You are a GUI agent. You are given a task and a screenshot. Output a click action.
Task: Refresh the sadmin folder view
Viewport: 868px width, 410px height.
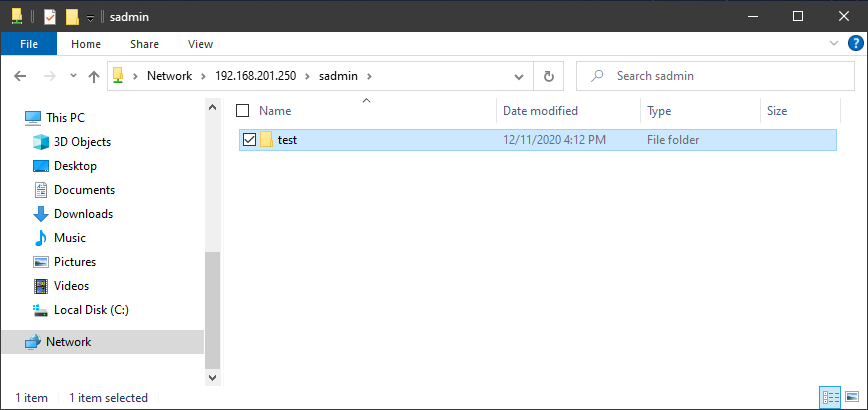(548, 76)
